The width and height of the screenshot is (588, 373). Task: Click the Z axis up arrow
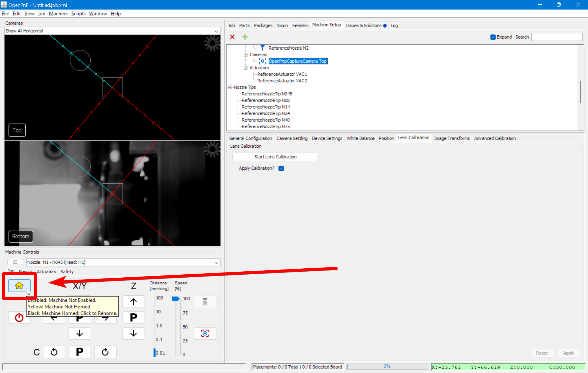133,302
